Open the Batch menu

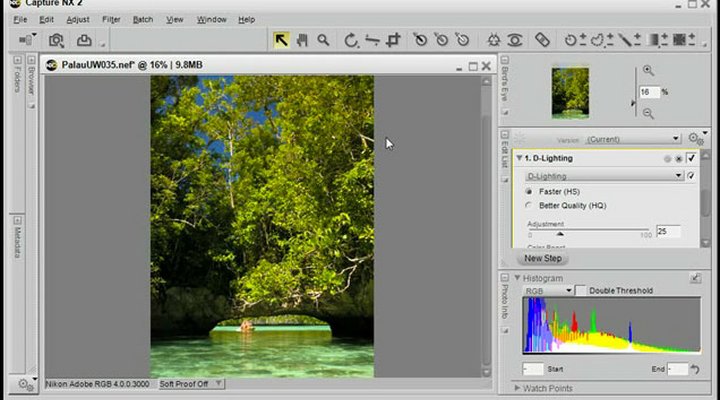(x=143, y=20)
